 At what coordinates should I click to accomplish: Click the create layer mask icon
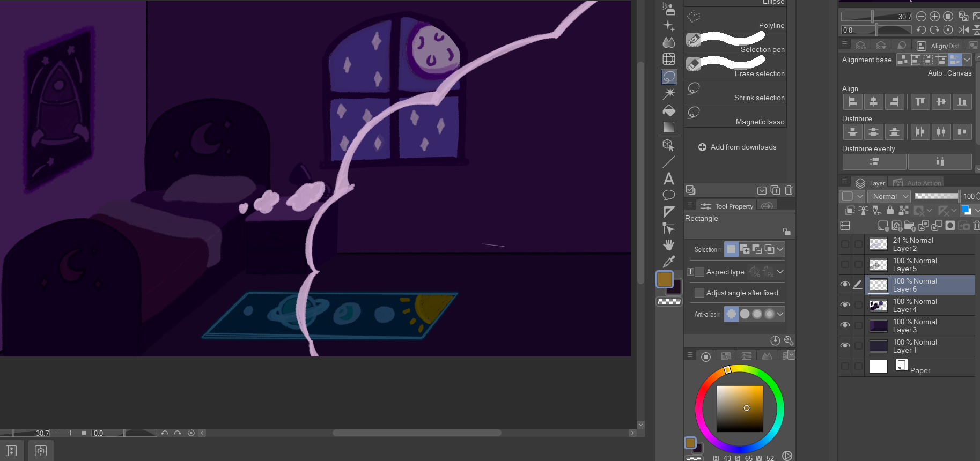pos(950,226)
